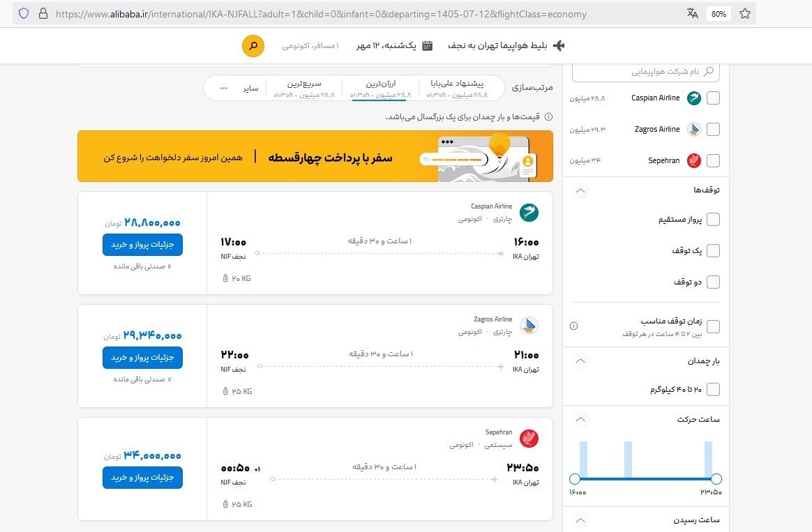The height and width of the screenshot is (532, 812).
Task: Collapse the baggage (بار چمدان) filter section
Action: click(580, 360)
